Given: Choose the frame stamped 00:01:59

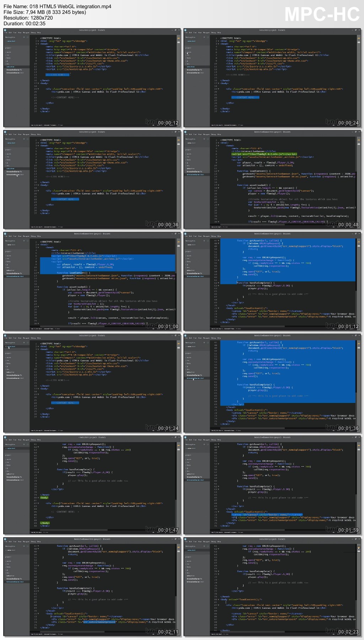Looking at the screenshot, I should point(272,484).
